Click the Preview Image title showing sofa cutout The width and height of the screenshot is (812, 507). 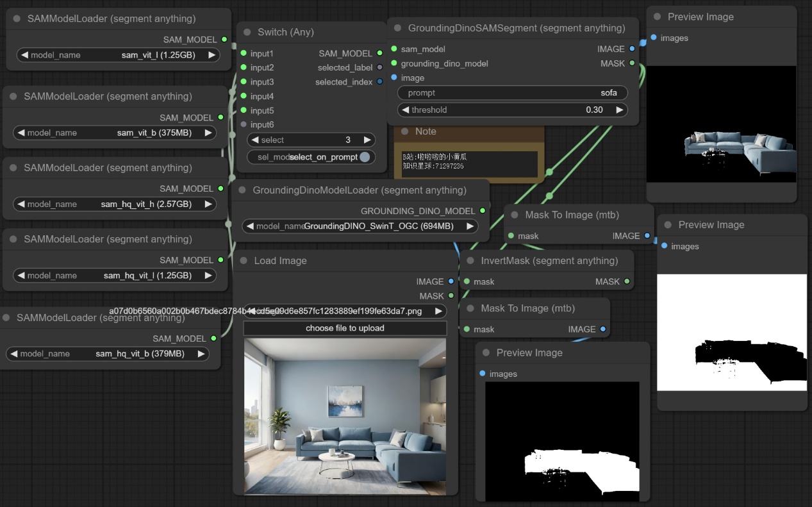pos(700,17)
